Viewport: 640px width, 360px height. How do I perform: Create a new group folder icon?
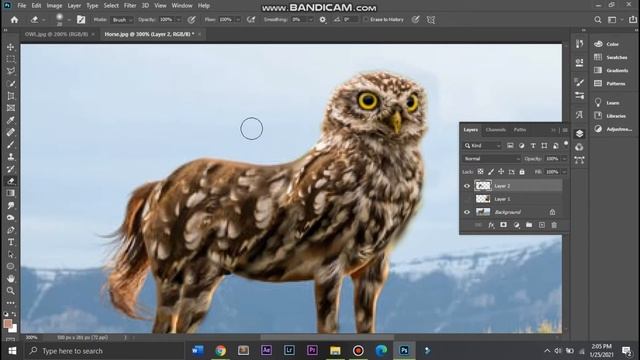529,225
